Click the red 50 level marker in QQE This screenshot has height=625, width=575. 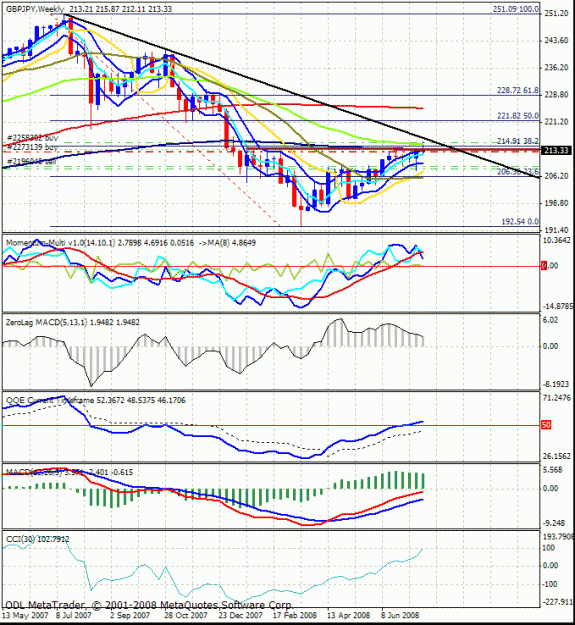coord(546,425)
